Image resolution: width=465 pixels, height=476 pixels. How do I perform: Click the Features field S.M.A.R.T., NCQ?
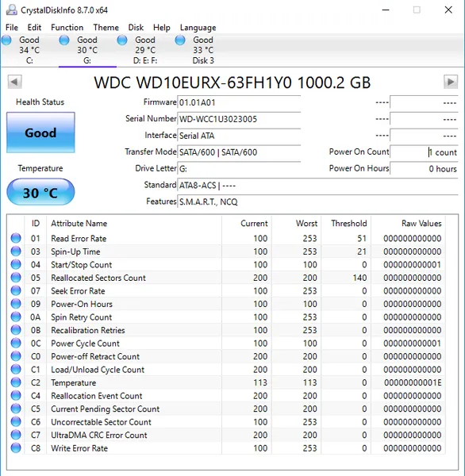click(317, 202)
